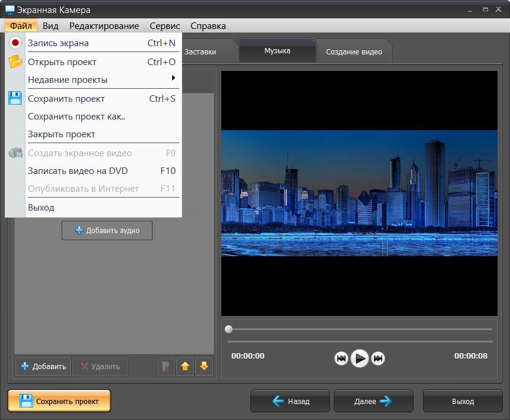This screenshot has width=510, height=420.
Task: Click the playback position slider handle
Action: click(229, 329)
